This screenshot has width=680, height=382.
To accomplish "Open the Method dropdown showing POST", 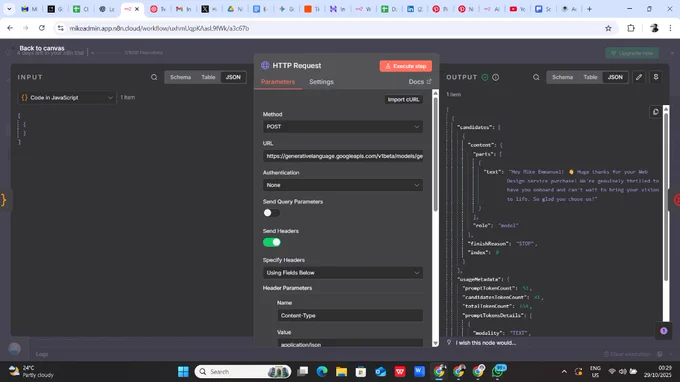I will [343, 127].
